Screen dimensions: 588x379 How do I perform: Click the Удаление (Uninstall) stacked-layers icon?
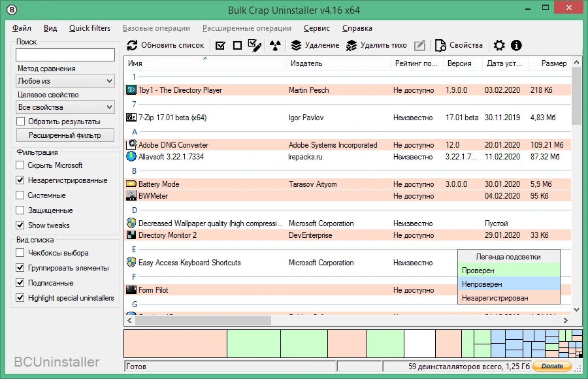[x=296, y=45]
